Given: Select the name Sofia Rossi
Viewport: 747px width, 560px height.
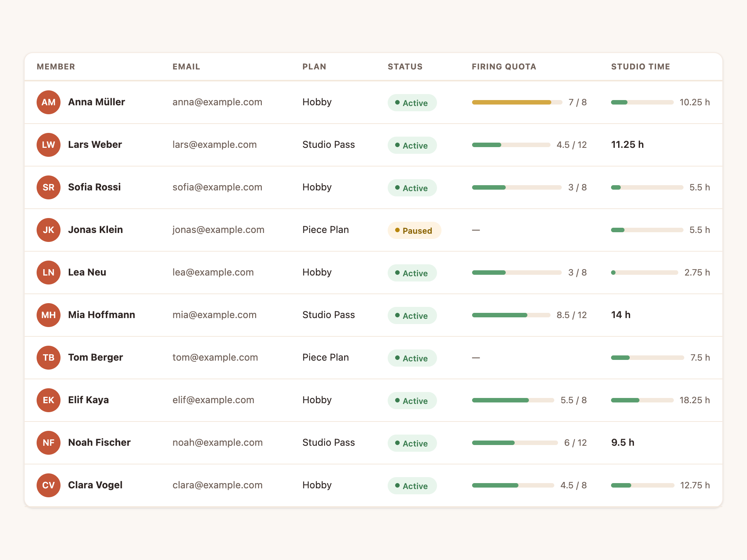Looking at the screenshot, I should pyautogui.click(x=94, y=187).
